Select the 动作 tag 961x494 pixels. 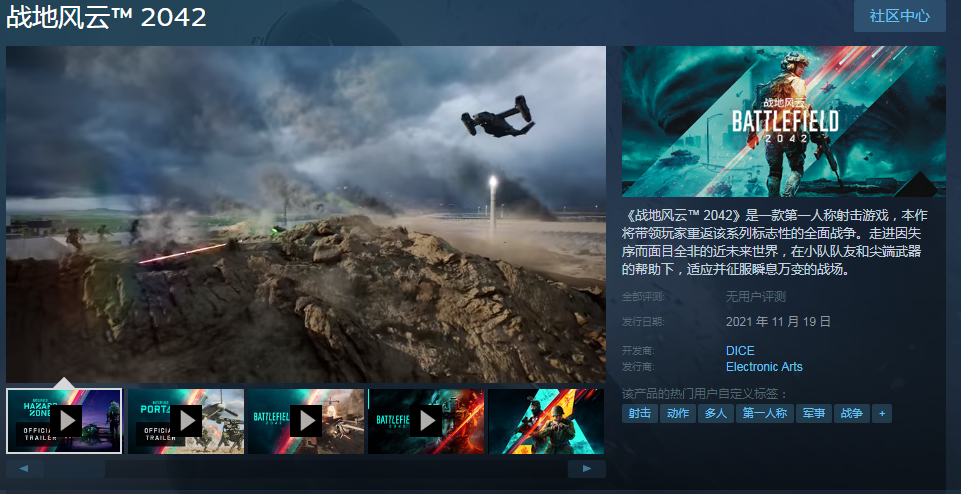(677, 413)
